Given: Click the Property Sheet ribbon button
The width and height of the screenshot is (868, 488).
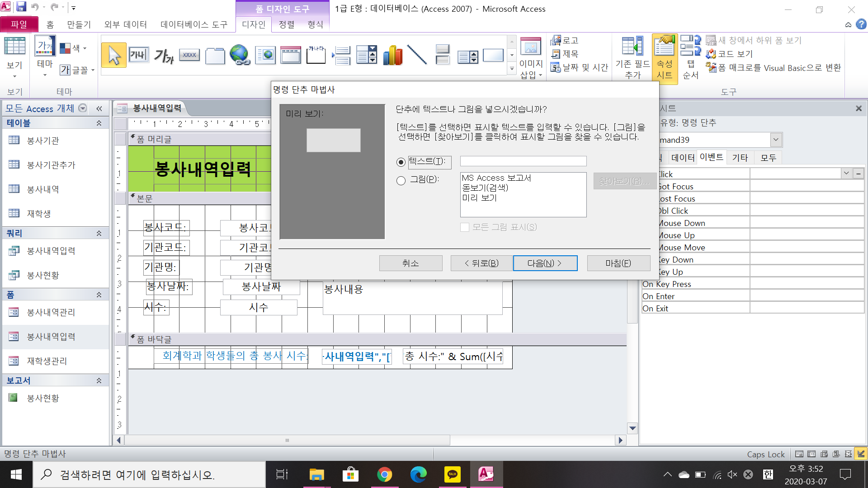Looking at the screenshot, I should [x=664, y=58].
